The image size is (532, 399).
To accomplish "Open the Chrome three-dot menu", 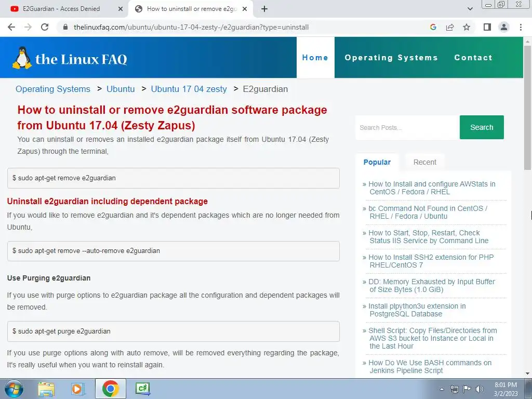I will 521,27.
